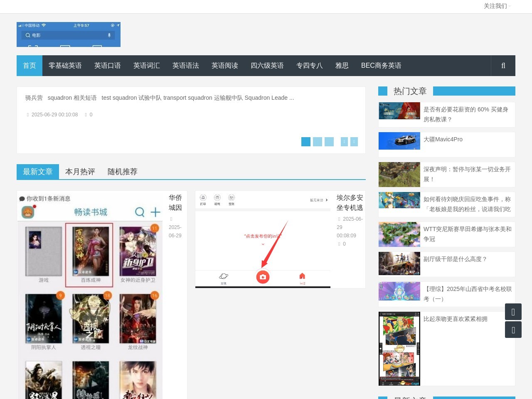The height and width of the screenshot is (399, 532).
Task: Select the camera publish button in the app screenshot
Action: [263, 277]
